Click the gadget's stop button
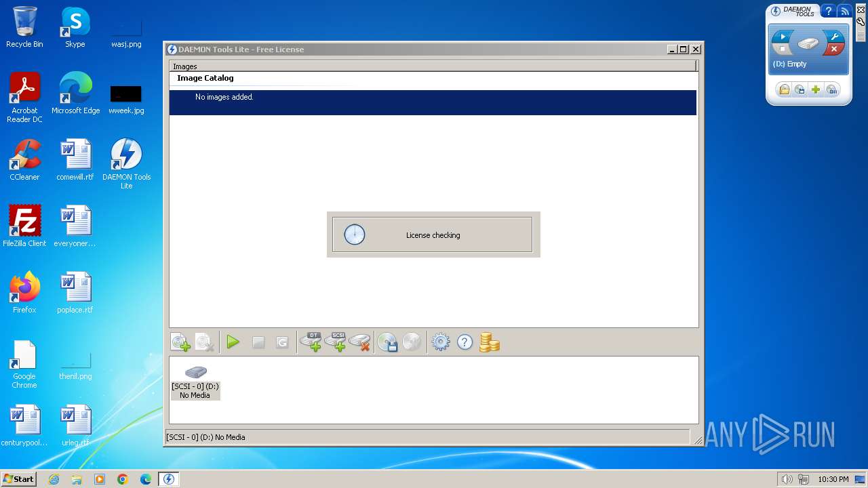868x488 pixels. point(783,49)
